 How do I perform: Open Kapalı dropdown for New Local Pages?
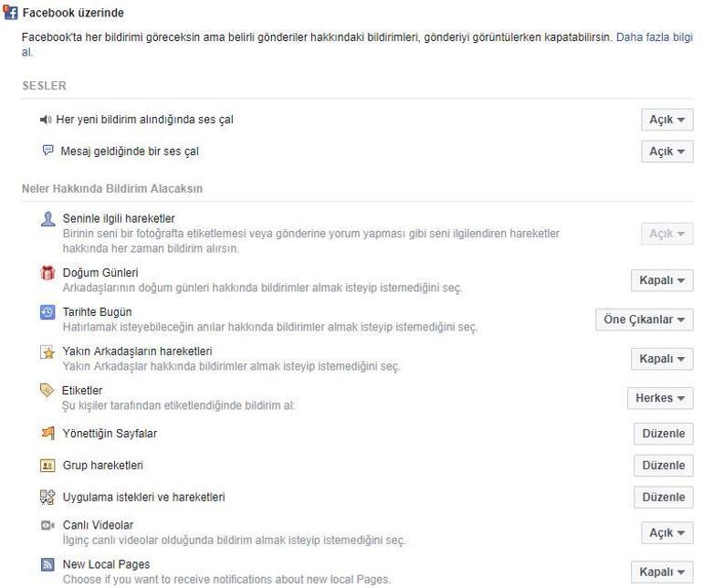[x=662, y=572]
